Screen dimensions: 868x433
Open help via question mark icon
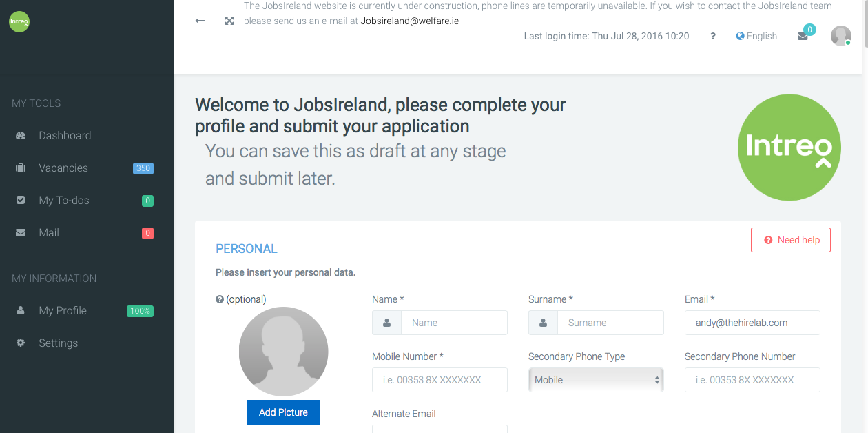pos(713,37)
